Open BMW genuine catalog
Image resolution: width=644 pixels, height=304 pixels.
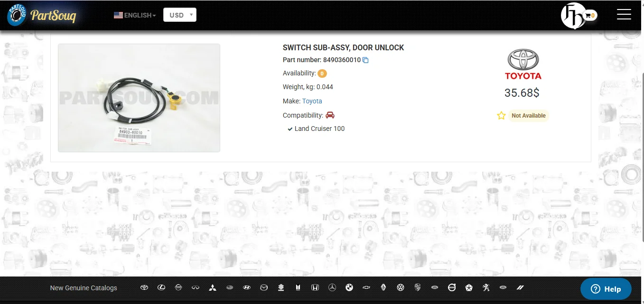[349, 287]
